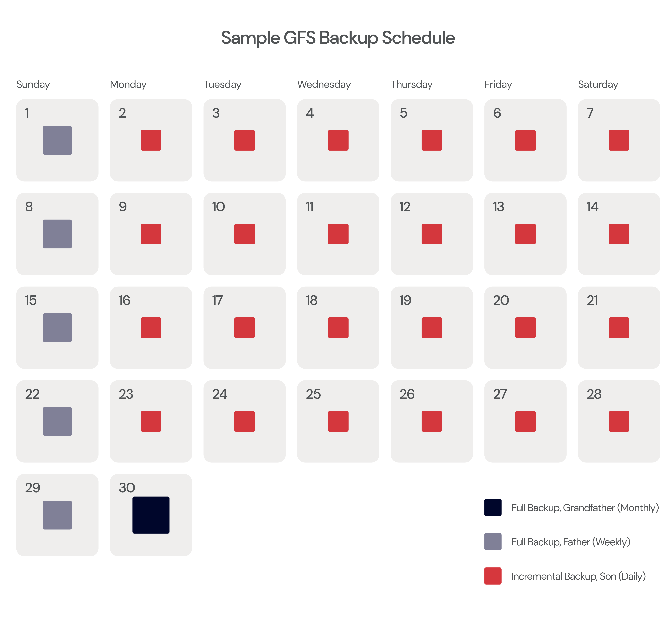This screenshot has height=617, width=672.
Task: Click the red square on day 13
Action: [x=526, y=234]
